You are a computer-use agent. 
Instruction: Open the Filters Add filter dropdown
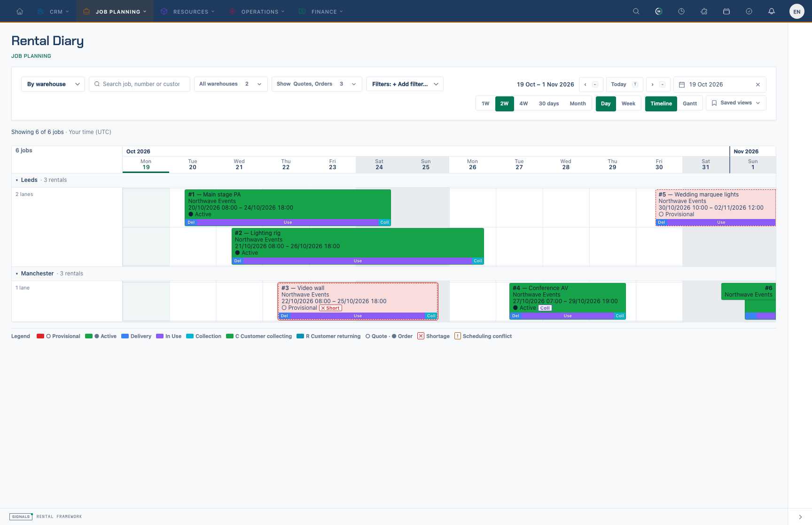pyautogui.click(x=405, y=84)
